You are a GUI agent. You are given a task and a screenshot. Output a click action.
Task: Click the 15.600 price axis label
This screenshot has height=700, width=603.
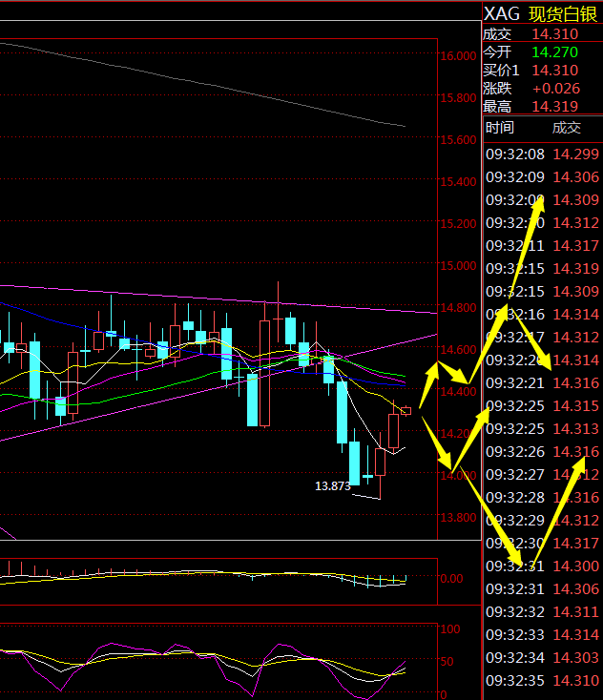click(x=458, y=140)
